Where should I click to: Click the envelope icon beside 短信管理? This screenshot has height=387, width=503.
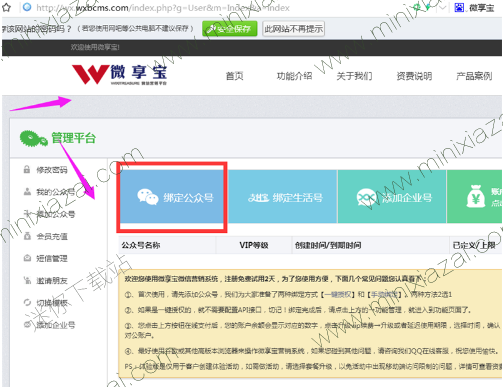[x=27, y=258]
